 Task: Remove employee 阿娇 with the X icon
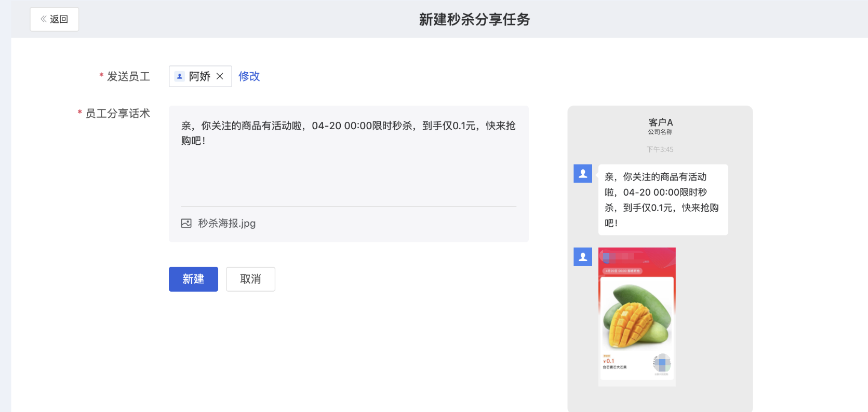(220, 76)
